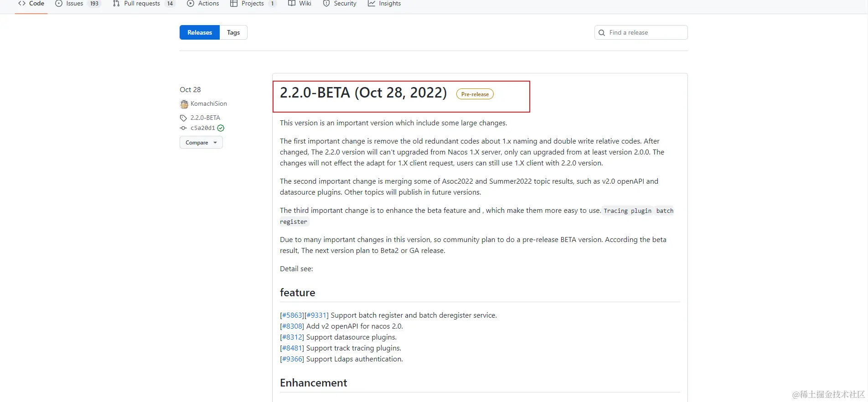Open the Security tab
Screen dimensions: 868x402
[x=340, y=4]
